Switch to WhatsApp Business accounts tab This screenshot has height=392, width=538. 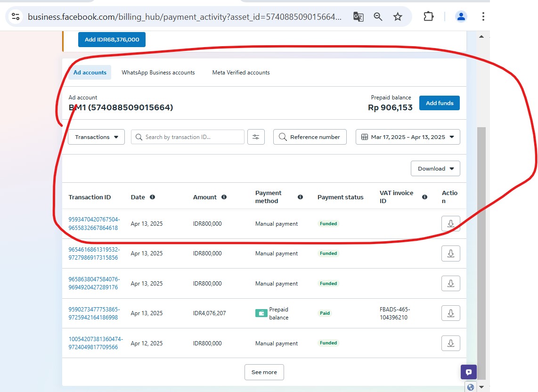158,73
